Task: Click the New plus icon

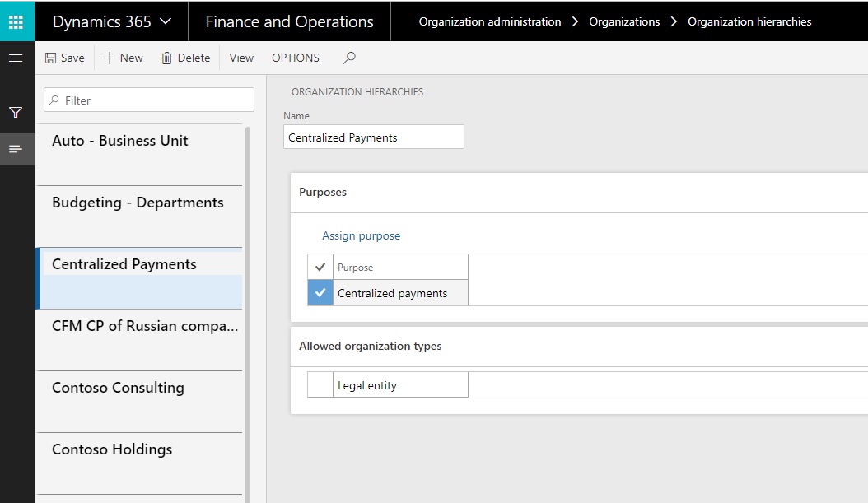Action: [x=110, y=58]
